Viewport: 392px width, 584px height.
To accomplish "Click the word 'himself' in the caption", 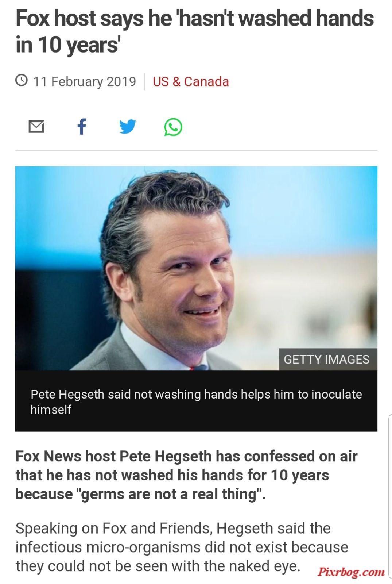I will tap(51, 409).
